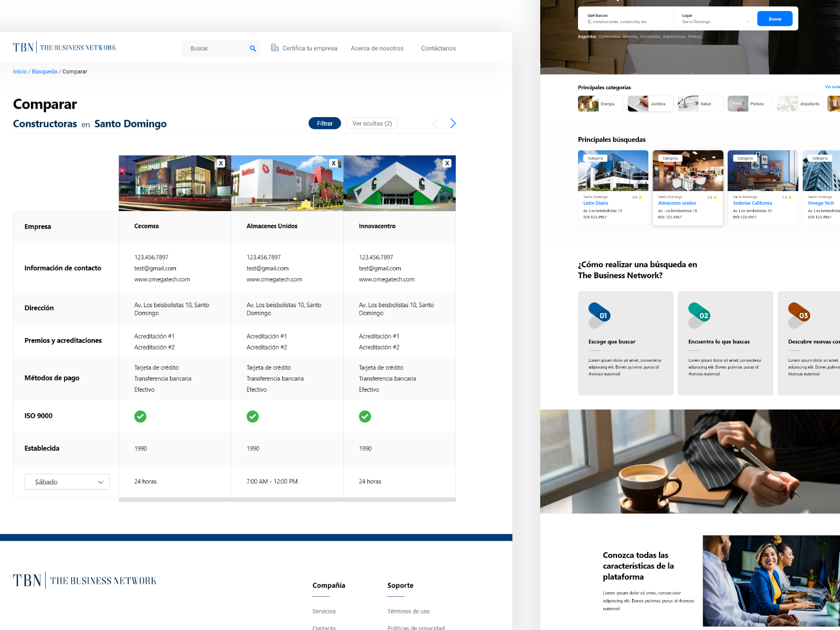
Task: Click Cecomsa company name cell
Action: click(175, 227)
